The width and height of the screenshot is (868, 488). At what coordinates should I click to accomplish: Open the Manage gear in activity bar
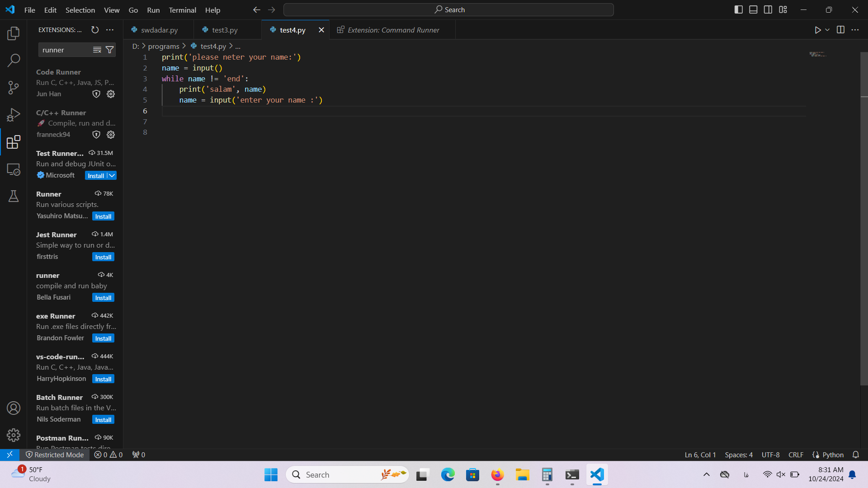(x=14, y=435)
